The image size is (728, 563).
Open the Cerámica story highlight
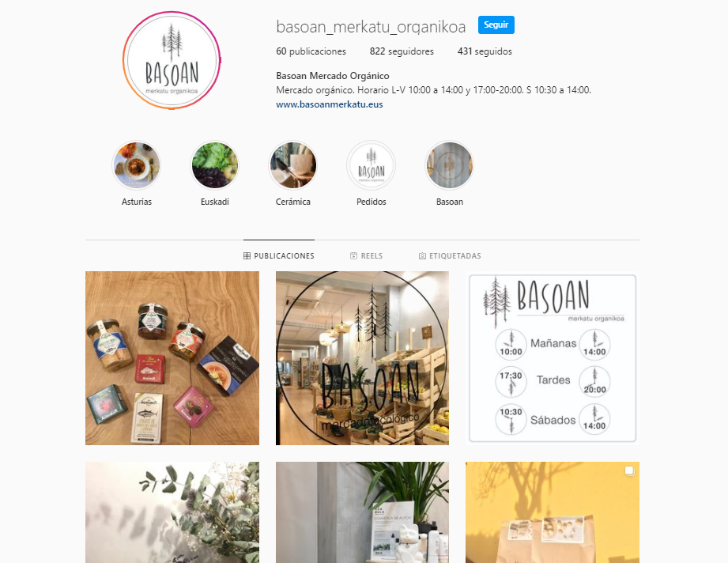click(x=293, y=165)
